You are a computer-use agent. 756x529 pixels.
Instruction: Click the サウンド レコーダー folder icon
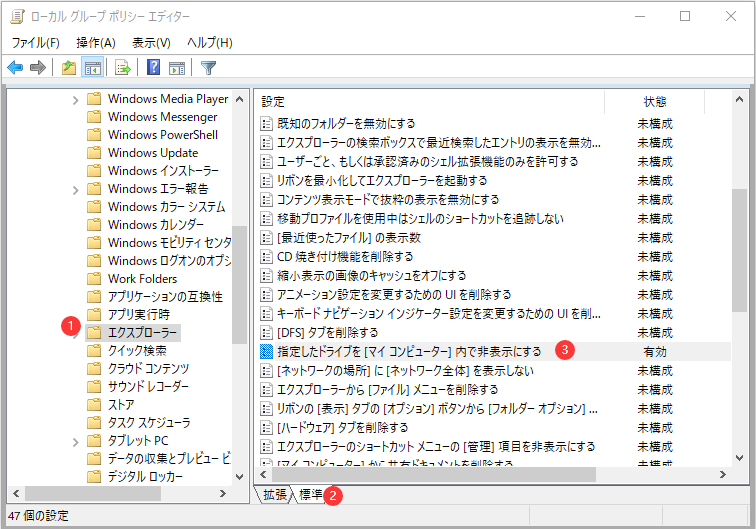pyautogui.click(x=94, y=387)
